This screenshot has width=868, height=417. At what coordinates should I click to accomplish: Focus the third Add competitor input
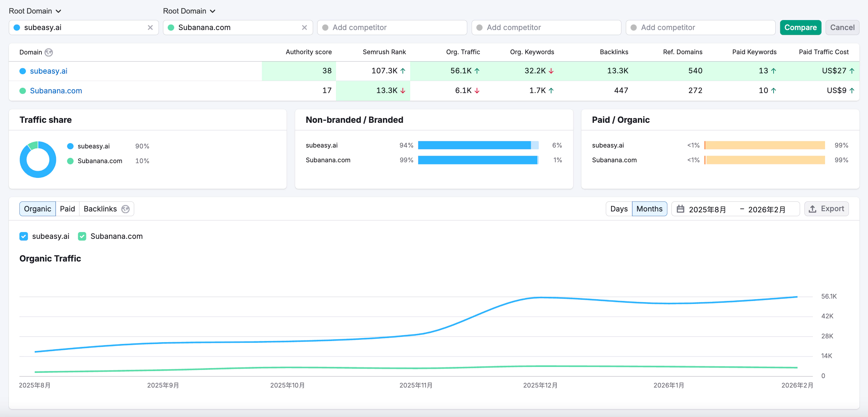point(701,27)
